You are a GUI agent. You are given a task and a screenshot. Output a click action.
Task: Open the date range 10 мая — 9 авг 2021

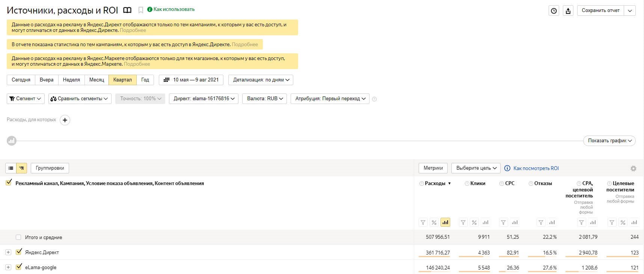click(x=191, y=80)
